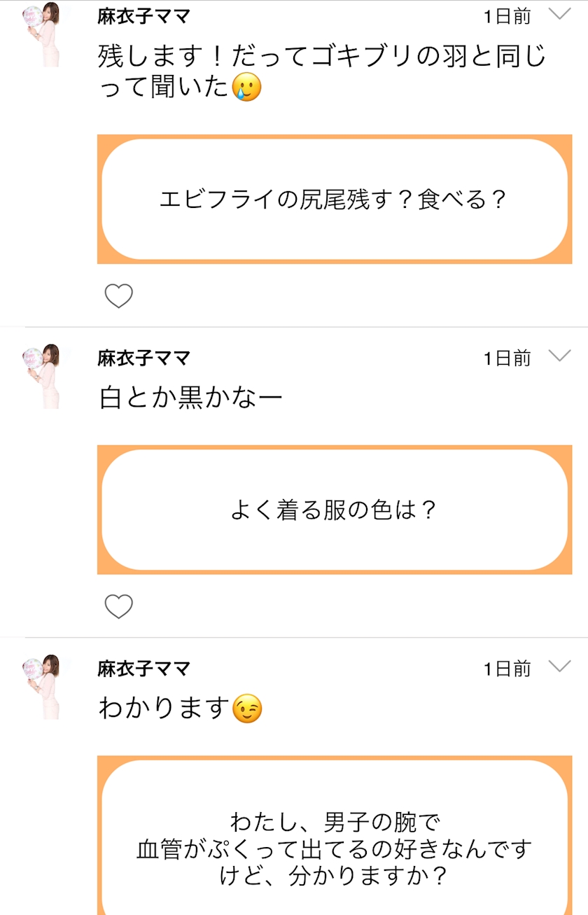Tap the answer text 白とか黒かなー

pyautogui.click(x=191, y=398)
